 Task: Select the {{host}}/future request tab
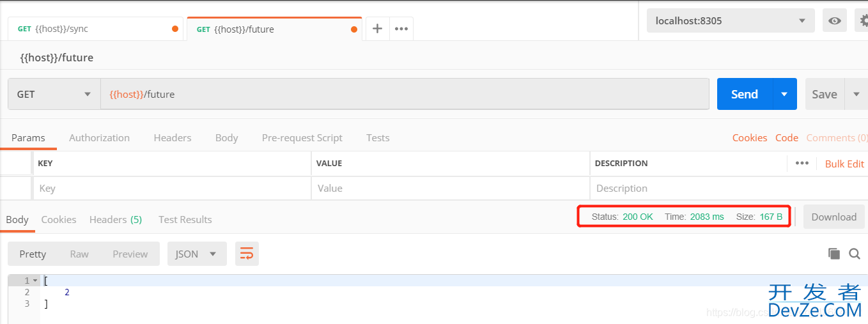click(x=274, y=29)
